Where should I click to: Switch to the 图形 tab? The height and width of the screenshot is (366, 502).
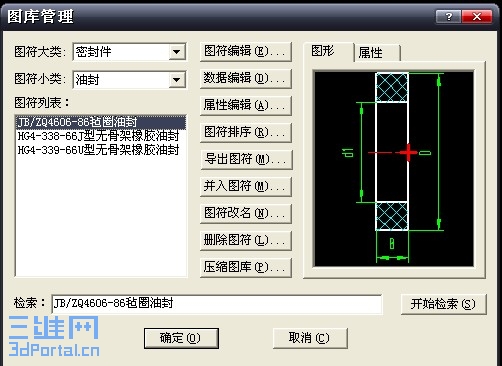click(x=328, y=52)
